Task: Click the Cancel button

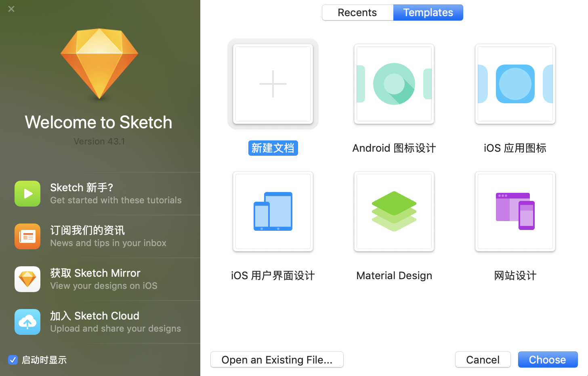Action: pos(483,359)
